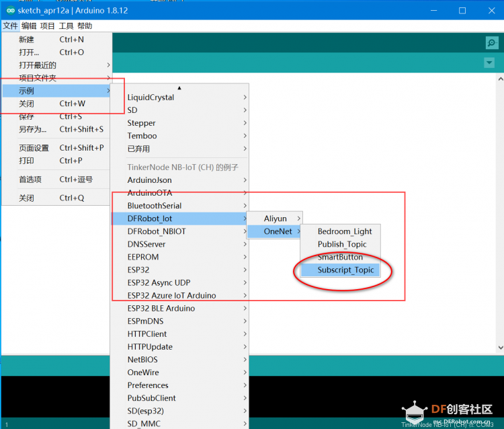Expand the 已弃用 examples submenu
The width and height of the screenshot is (504, 429).
click(x=179, y=149)
